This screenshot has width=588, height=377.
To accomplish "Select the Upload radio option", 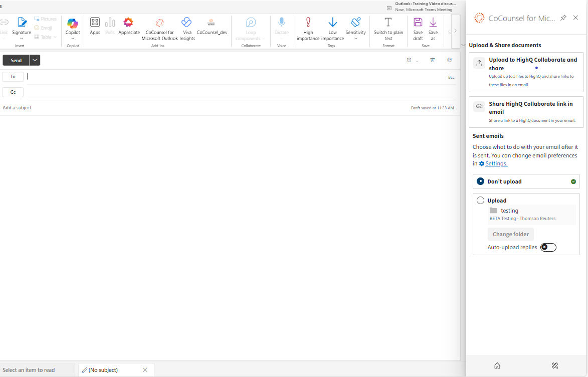I will click(480, 201).
